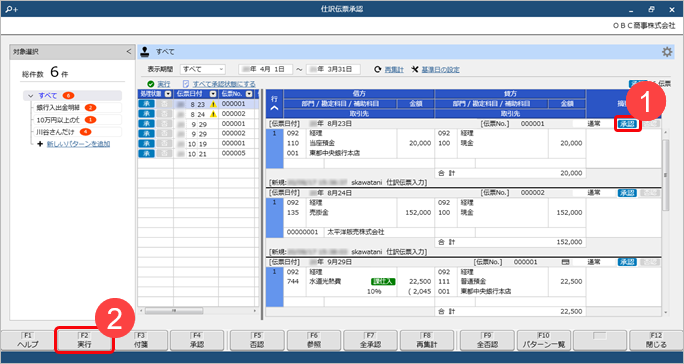Image resolution: width=684 pixels, height=364 pixels.
Task: Click the search-plus icon in title bar
Action: [12, 9]
